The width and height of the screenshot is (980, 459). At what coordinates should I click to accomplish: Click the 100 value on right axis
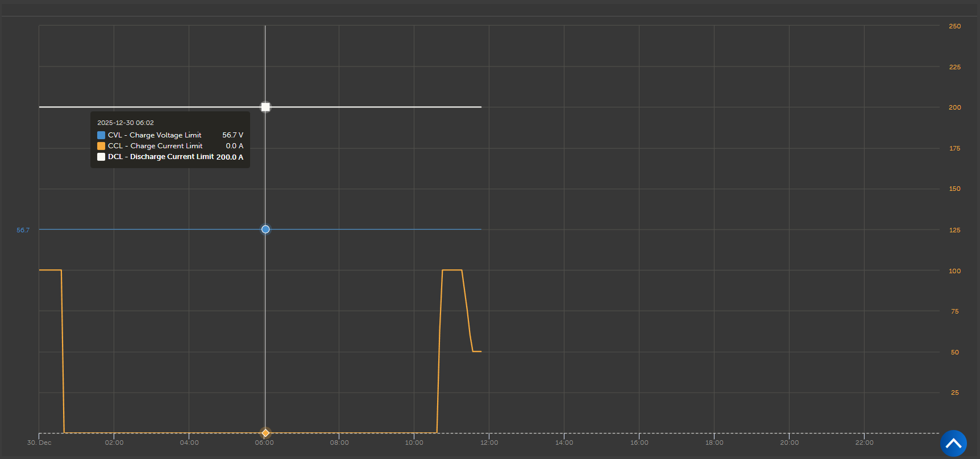click(x=954, y=271)
